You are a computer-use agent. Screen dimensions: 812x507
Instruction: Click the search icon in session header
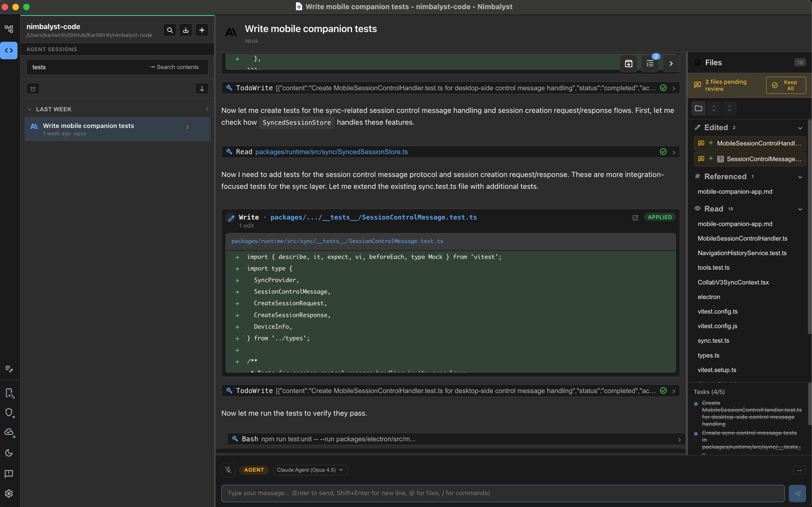(170, 30)
